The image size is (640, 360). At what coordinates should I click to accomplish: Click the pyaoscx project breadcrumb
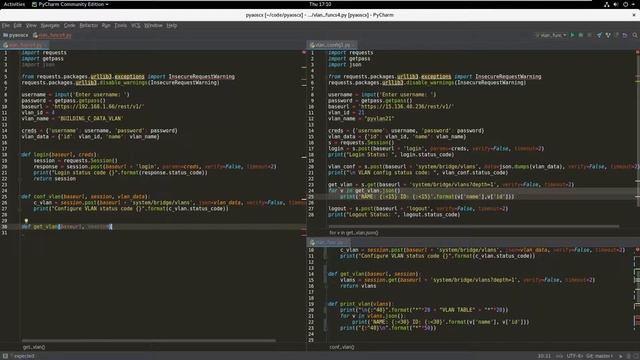pyautogui.click(x=16, y=36)
